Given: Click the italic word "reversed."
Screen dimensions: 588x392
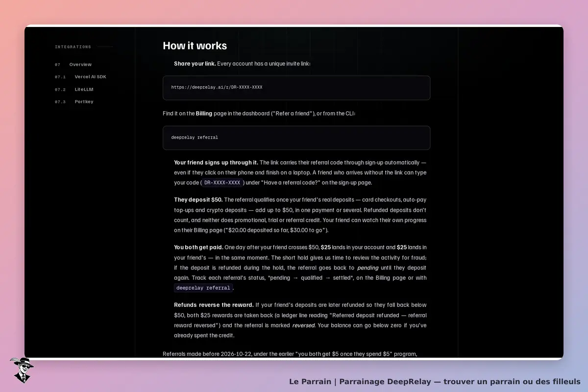Looking at the screenshot, I should pos(304,325).
